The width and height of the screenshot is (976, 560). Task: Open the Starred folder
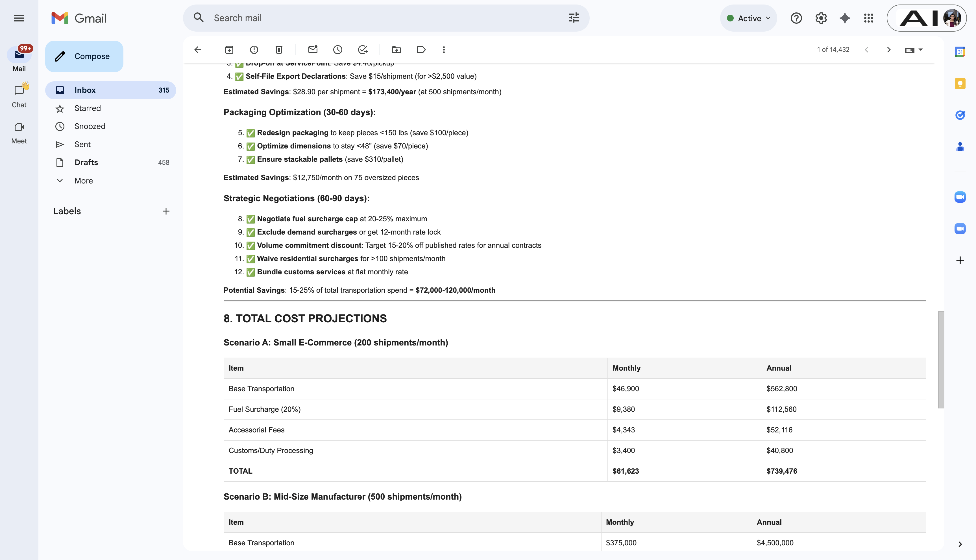point(87,108)
